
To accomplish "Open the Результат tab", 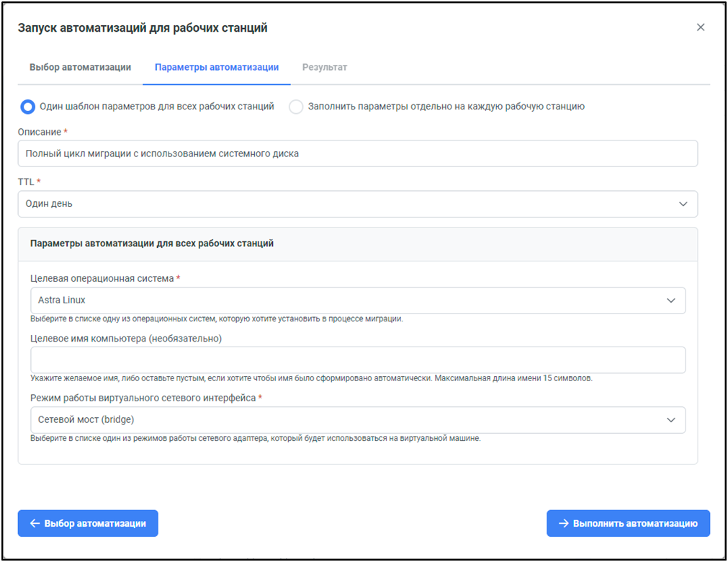I will 325,67.
